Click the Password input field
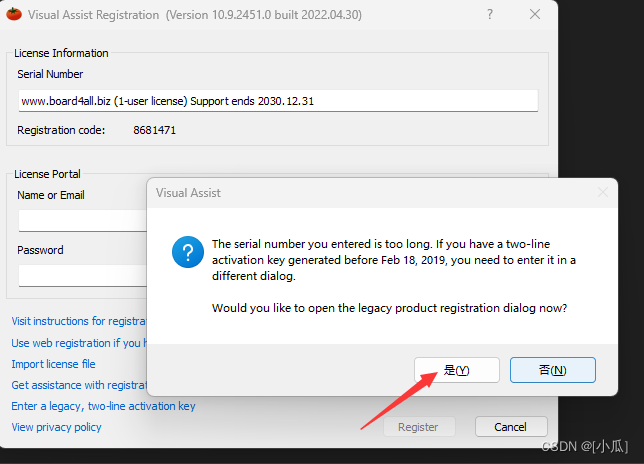This screenshot has height=464, width=644. click(83, 276)
